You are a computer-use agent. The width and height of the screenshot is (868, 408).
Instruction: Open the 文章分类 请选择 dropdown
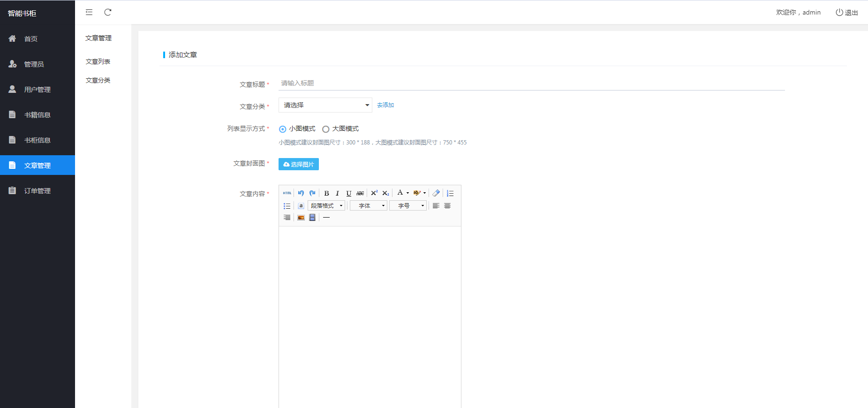coord(325,105)
